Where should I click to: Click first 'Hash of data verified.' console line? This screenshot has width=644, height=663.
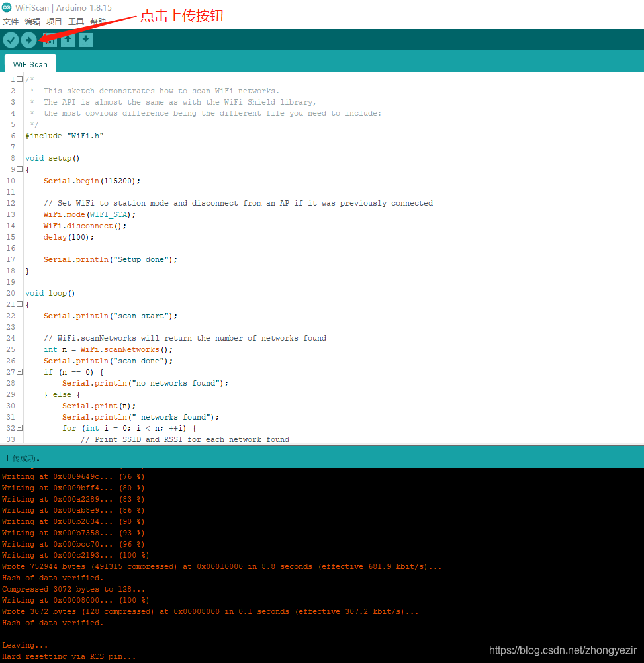(52, 578)
